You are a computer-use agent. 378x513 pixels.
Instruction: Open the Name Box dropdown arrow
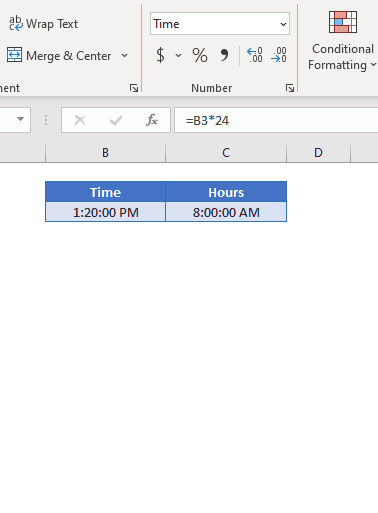click(x=20, y=119)
